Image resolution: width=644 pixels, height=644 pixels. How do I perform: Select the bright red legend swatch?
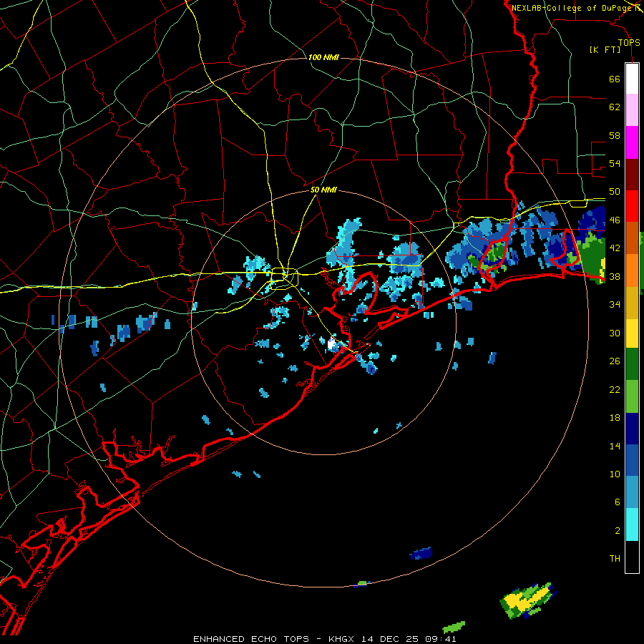tap(632, 206)
